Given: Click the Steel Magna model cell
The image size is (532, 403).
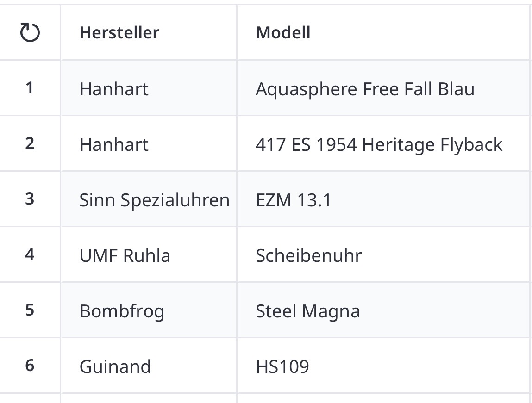Looking at the screenshot, I should point(307,311).
